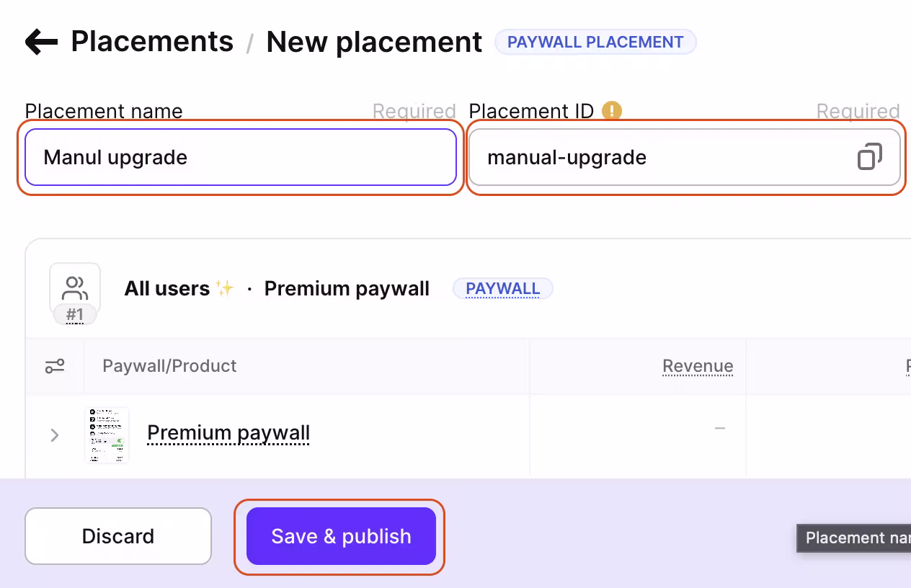
Task: Open the Premium paywall preview thumbnail
Action: coord(107,435)
